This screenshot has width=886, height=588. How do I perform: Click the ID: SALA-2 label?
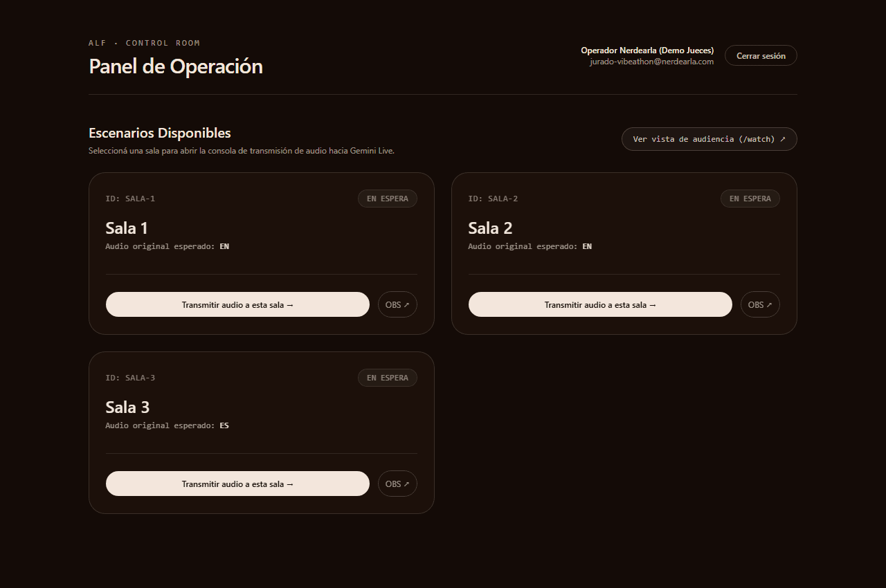[x=493, y=199]
